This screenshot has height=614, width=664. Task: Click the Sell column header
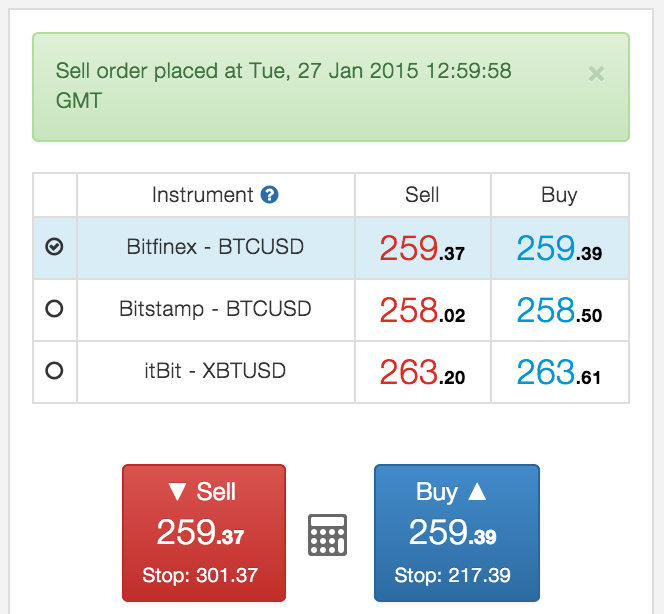pyautogui.click(x=422, y=195)
